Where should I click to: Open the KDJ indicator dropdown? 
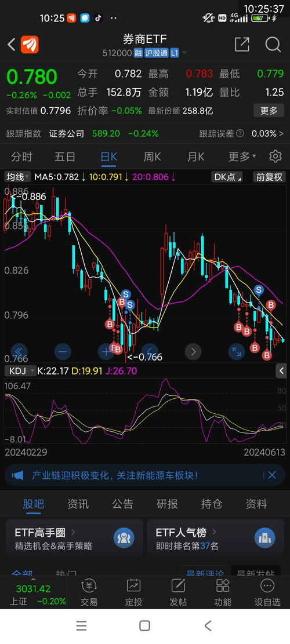pyautogui.click(x=20, y=371)
